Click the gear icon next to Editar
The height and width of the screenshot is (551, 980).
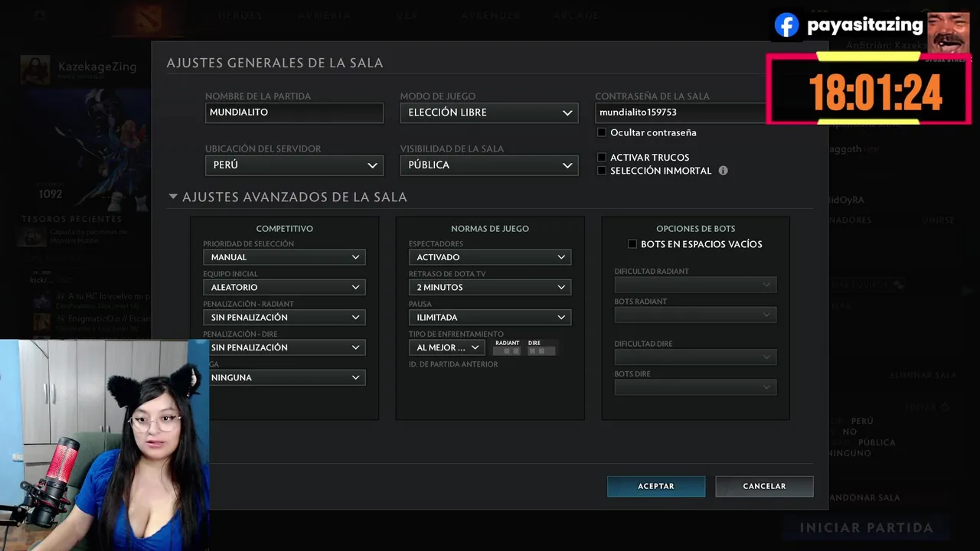pyautogui.click(x=945, y=407)
